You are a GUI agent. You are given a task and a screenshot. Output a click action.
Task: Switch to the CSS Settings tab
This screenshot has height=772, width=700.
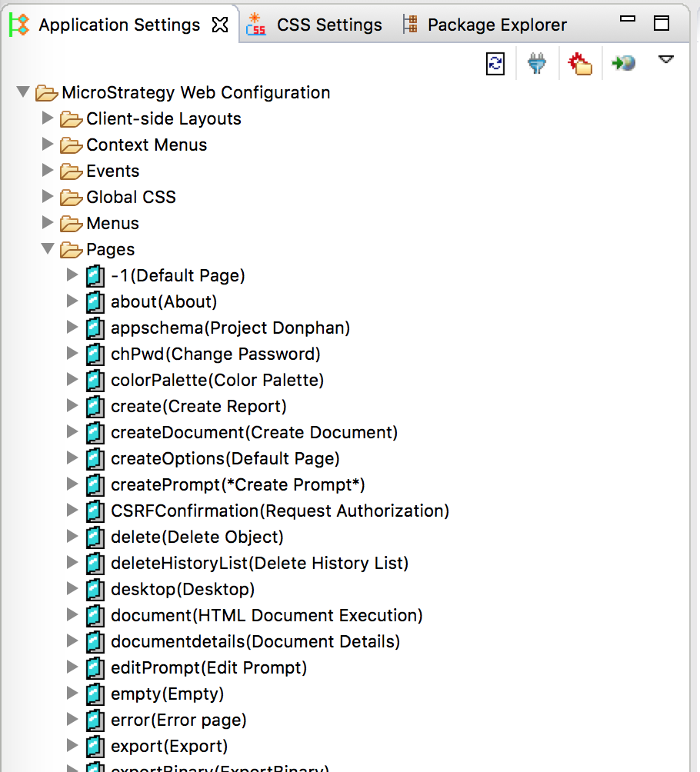328,24
